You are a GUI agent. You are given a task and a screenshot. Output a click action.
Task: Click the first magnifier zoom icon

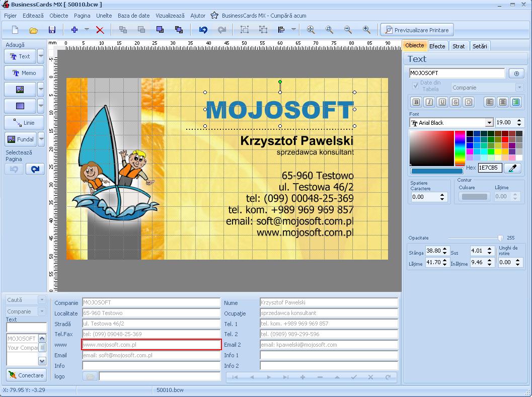311,30
